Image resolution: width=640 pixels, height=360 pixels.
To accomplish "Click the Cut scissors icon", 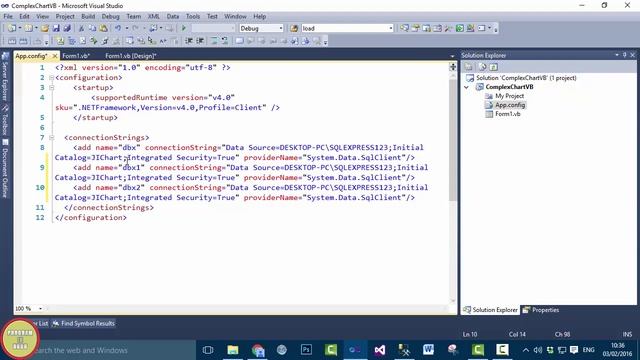I will point(81,28).
